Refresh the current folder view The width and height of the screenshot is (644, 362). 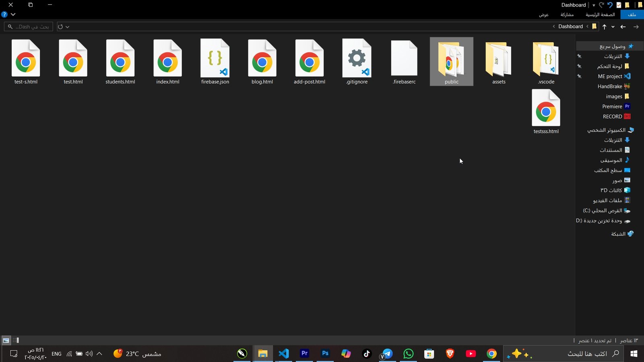coord(60,27)
